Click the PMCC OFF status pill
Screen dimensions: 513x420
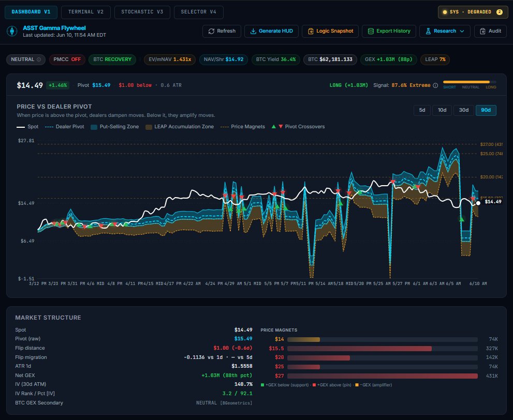point(67,59)
